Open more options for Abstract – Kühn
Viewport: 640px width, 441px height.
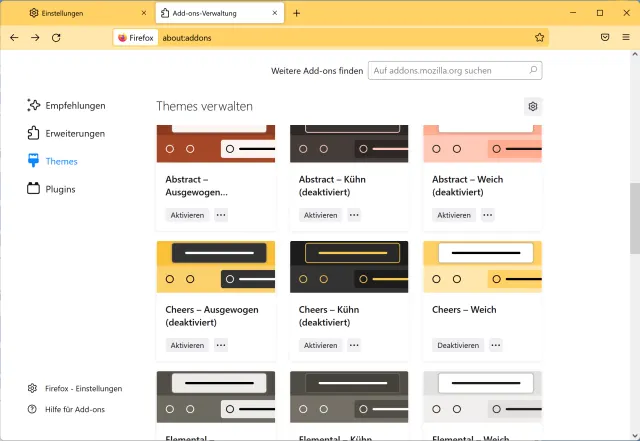pyautogui.click(x=354, y=215)
